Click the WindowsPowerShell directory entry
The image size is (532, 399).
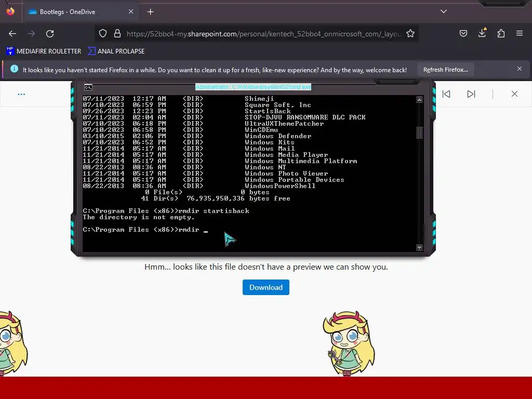[x=280, y=186]
